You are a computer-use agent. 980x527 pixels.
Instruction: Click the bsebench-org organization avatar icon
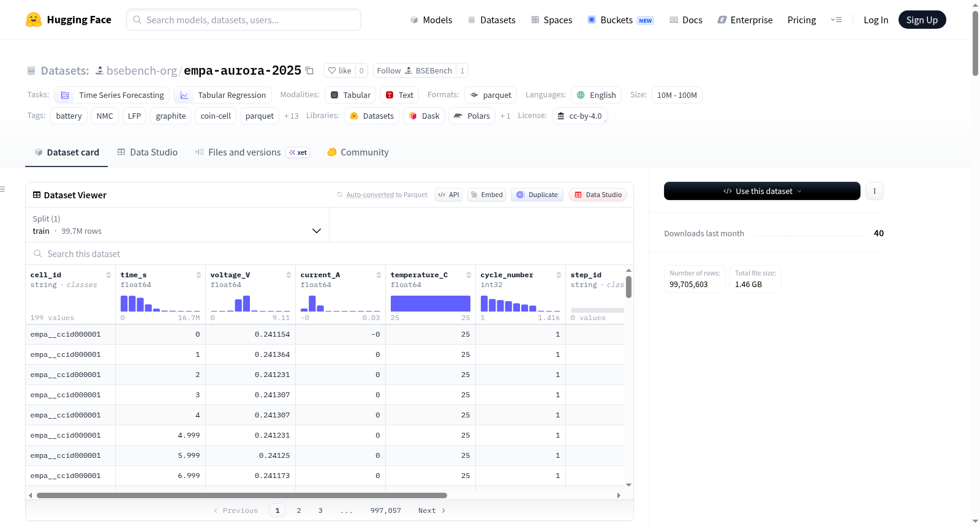(x=99, y=70)
